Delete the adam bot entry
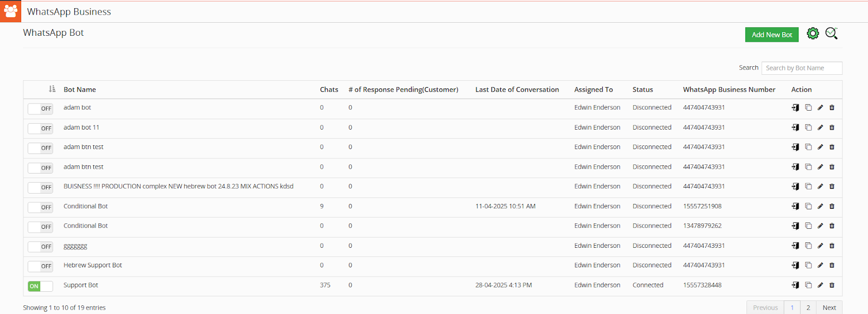 coord(832,108)
